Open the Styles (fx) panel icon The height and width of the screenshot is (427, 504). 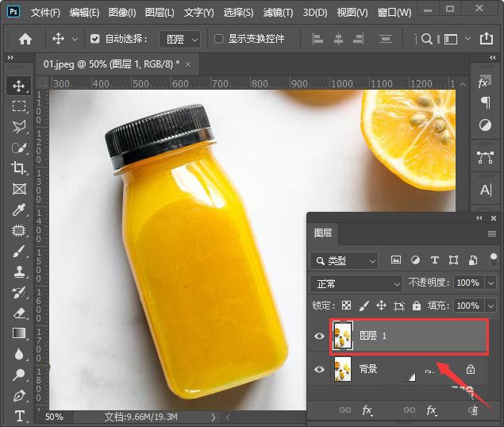(x=485, y=83)
